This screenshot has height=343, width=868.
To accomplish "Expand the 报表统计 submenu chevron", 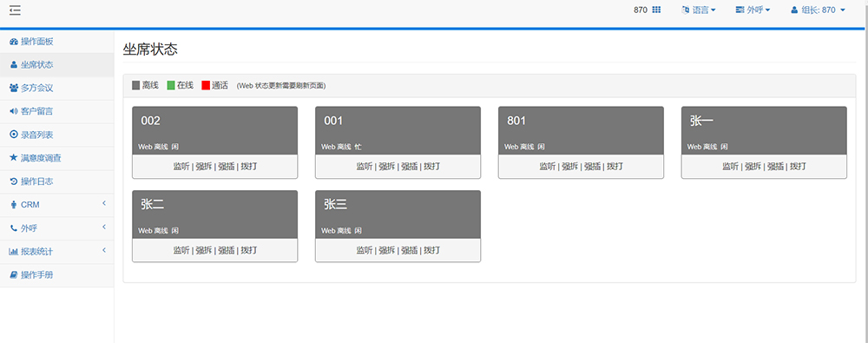I will tap(104, 250).
